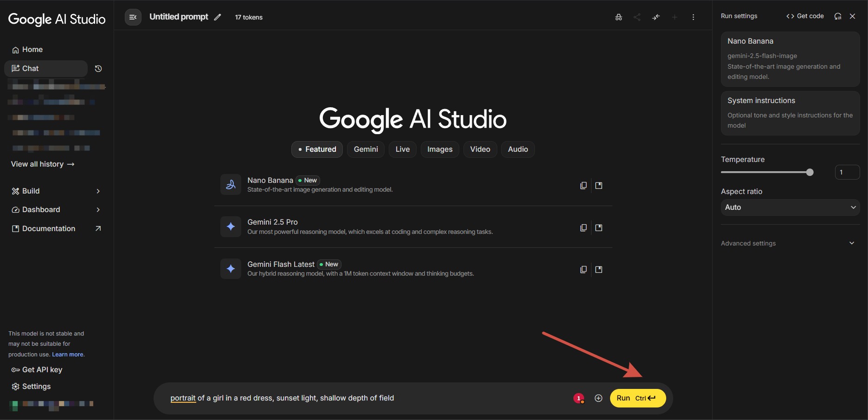The image size is (868, 420).
Task: Switch to the Audio tab
Action: [x=518, y=149]
